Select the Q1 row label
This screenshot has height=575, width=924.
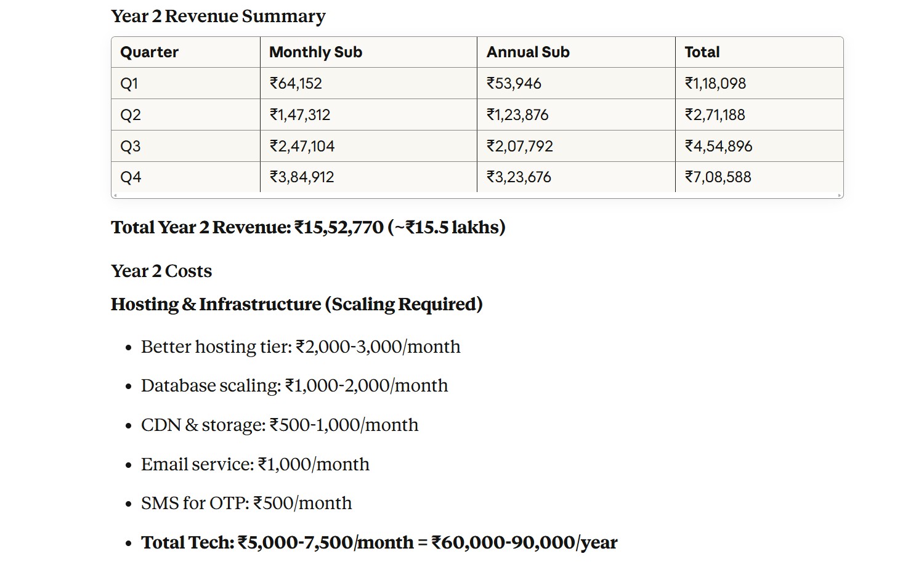pyautogui.click(x=129, y=84)
